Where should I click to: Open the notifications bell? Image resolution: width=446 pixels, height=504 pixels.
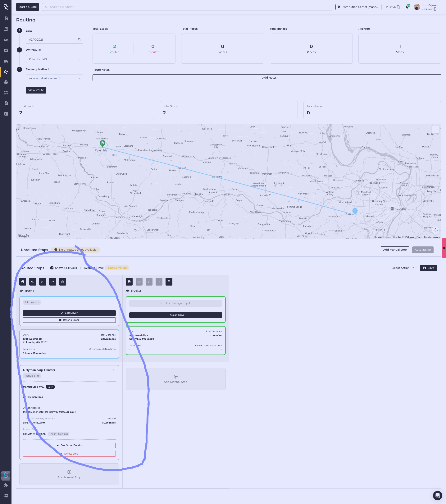click(407, 7)
